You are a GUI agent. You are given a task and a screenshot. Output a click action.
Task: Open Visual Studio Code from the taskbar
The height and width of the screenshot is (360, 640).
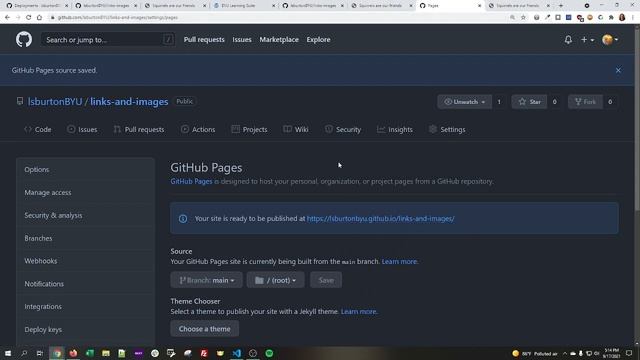coord(236,353)
